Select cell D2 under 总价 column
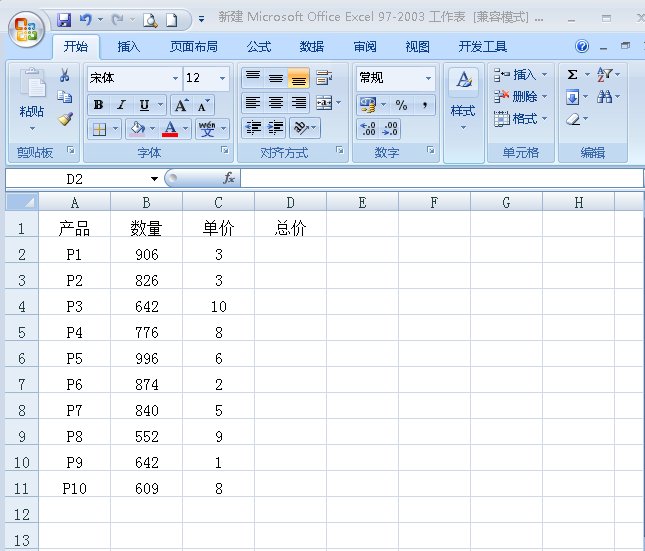Viewport: 645px width, 551px height. click(290, 254)
